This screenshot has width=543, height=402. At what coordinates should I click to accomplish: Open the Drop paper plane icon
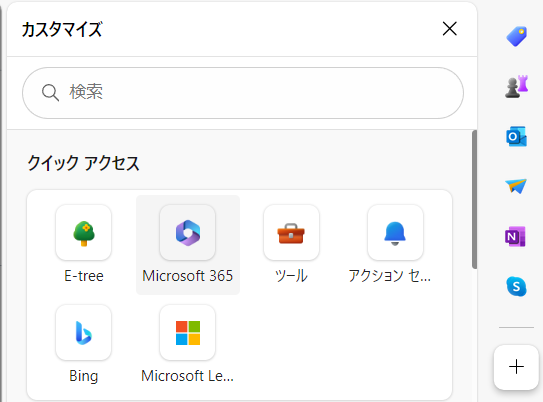click(x=516, y=186)
